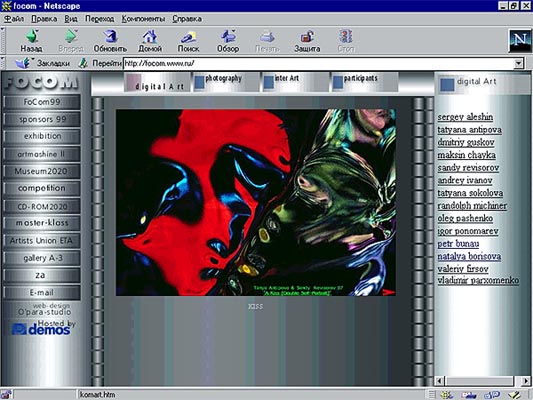
Task: Open the master-klass sidebar button
Action: [42, 223]
